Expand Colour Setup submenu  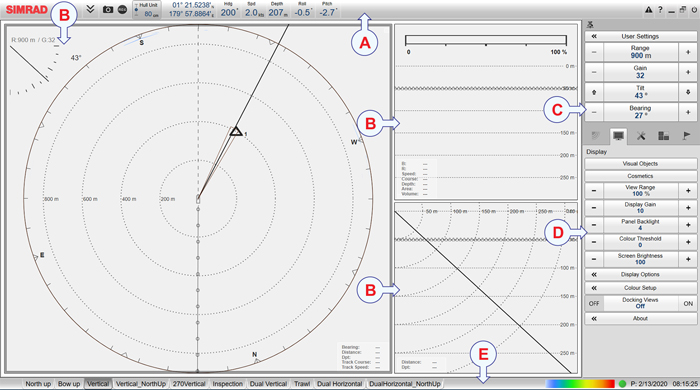(x=641, y=288)
